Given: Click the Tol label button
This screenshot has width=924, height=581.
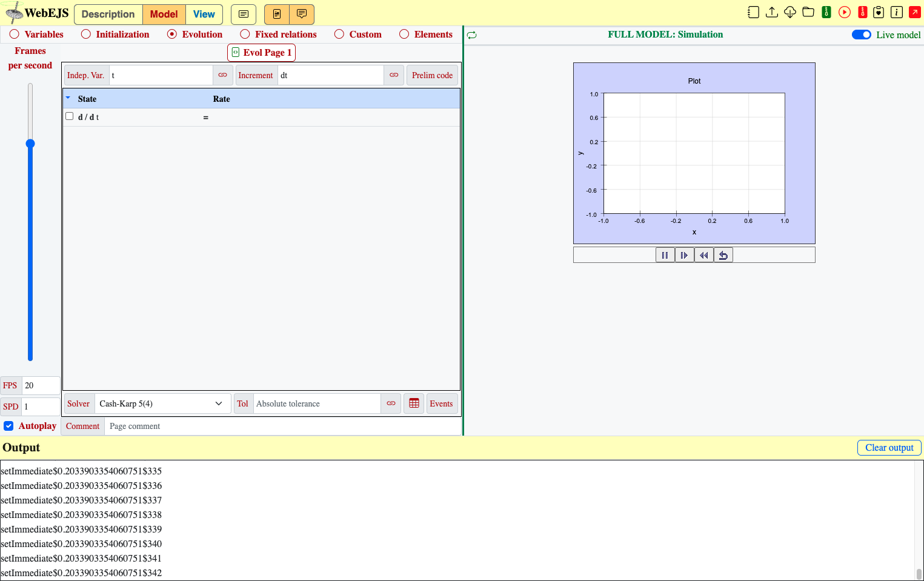Looking at the screenshot, I should click(243, 403).
